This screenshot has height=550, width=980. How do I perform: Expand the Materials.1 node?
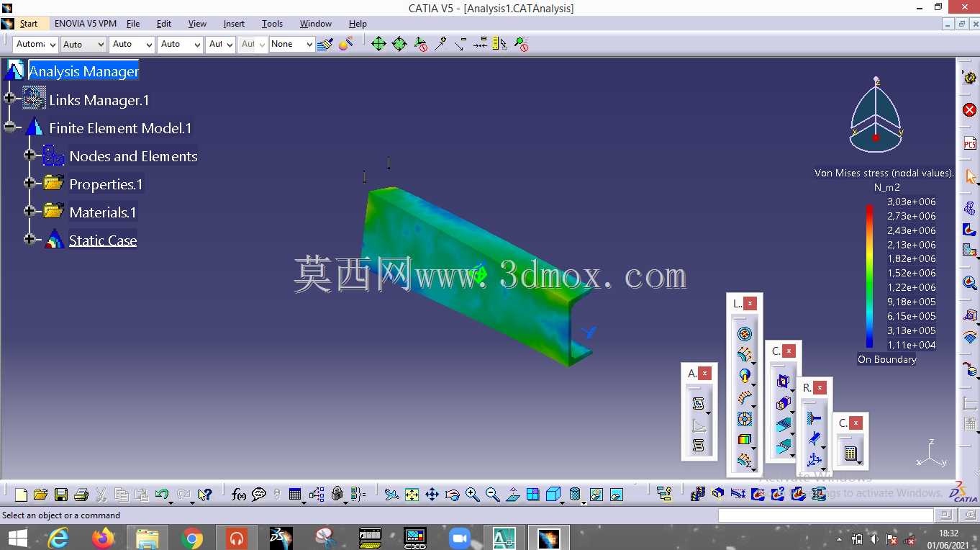pyautogui.click(x=30, y=211)
